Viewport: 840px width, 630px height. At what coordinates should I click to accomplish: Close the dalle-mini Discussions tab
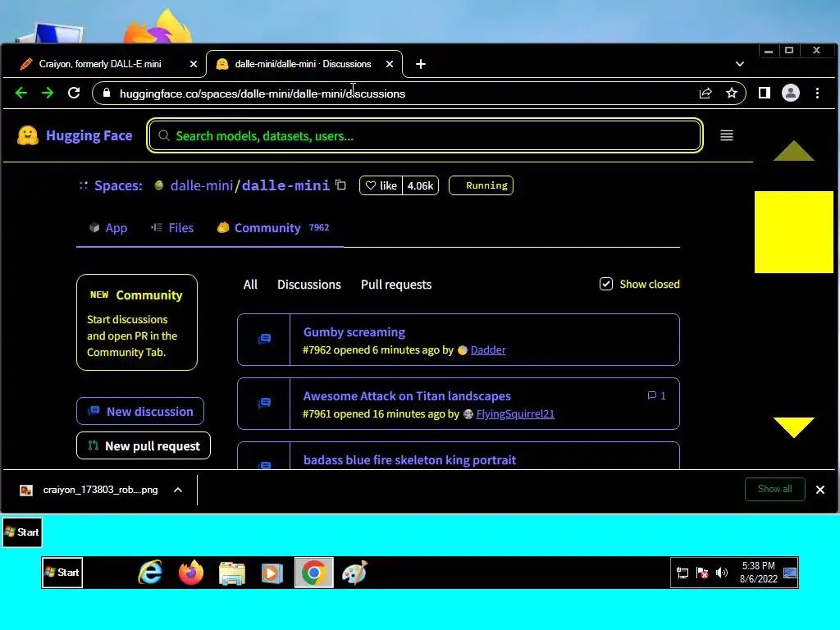click(x=390, y=64)
